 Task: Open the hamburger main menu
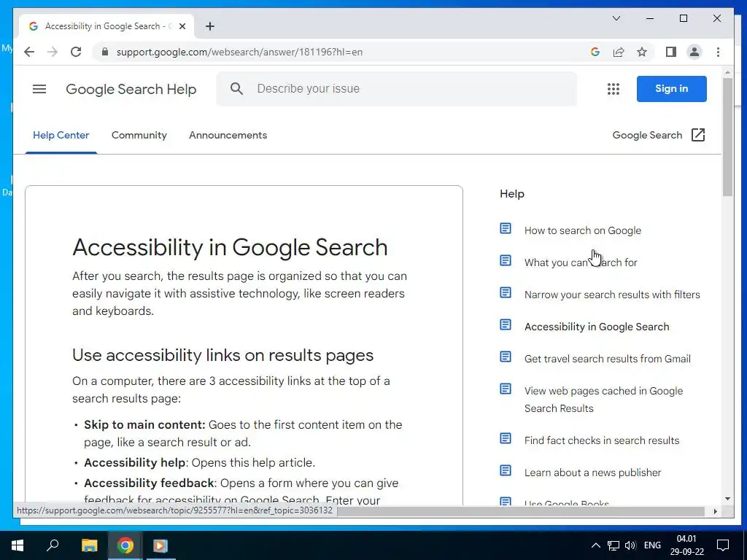[39, 89]
